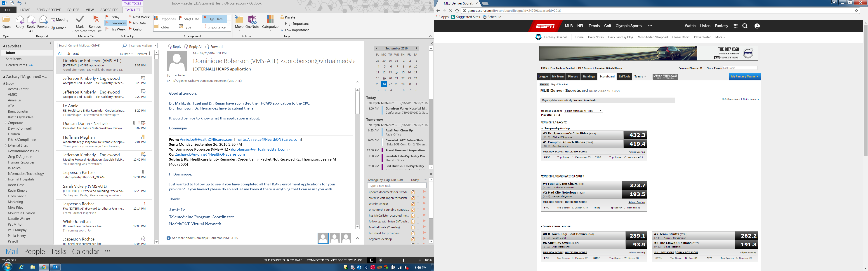The width and height of the screenshot is (868, 271).
Task: Open Select Matchups to View dropdown
Action: (x=583, y=111)
